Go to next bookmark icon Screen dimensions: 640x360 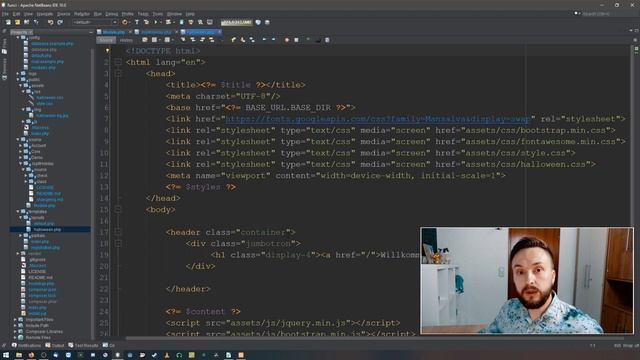point(243,40)
